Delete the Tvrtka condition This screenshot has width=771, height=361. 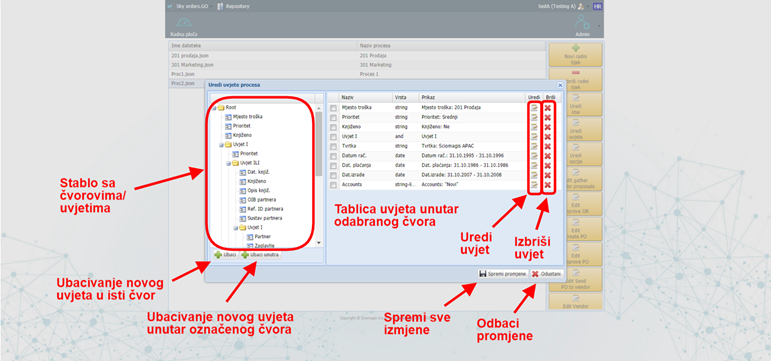tap(547, 146)
